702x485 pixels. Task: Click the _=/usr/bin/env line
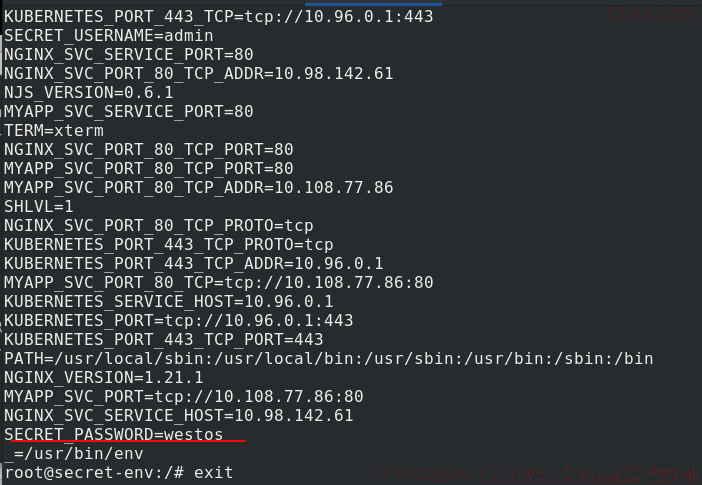[x=74, y=454]
